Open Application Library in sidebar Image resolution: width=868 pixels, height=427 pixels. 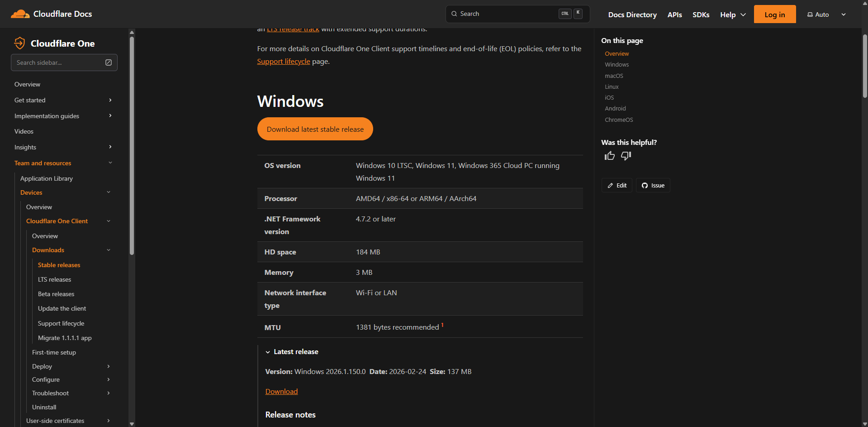[x=47, y=178]
